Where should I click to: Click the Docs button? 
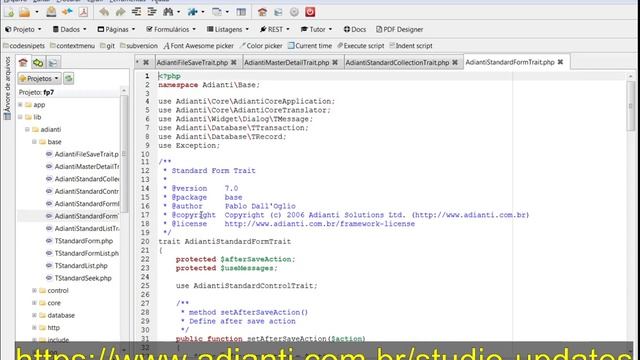[x=355, y=29]
